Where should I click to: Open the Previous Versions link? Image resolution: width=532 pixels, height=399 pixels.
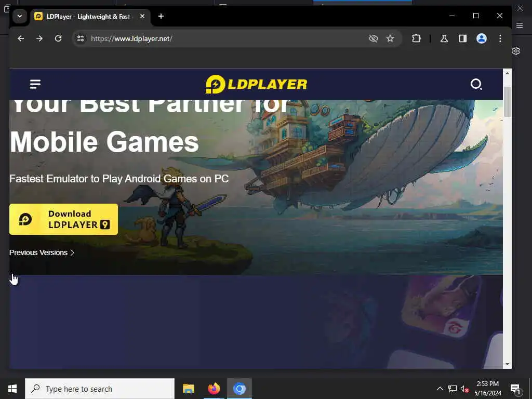click(x=42, y=253)
